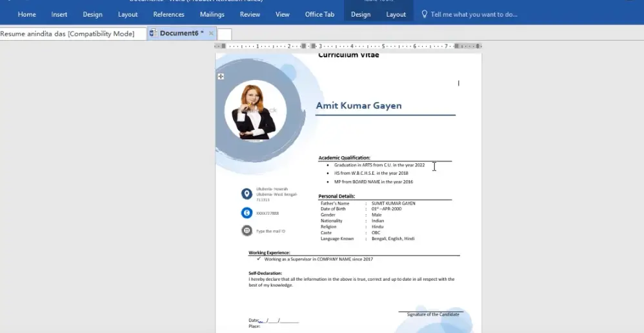This screenshot has height=333, width=644.
Task: Select the Document6 document tab
Action: pos(181,34)
